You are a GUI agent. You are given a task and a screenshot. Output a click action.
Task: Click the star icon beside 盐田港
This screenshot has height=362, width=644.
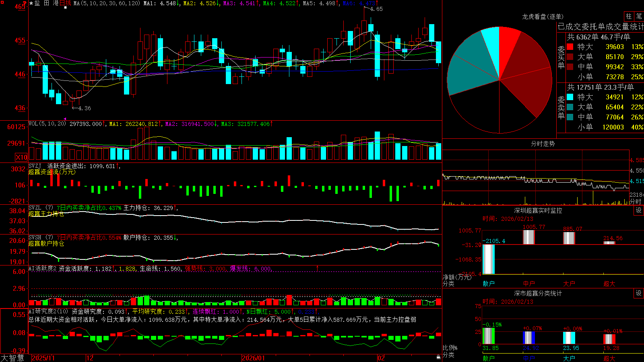[x=31, y=3]
